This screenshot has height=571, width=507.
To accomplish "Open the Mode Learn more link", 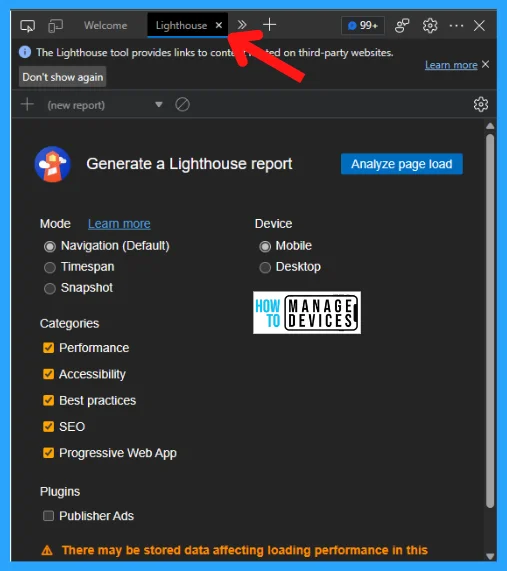I will tap(119, 224).
